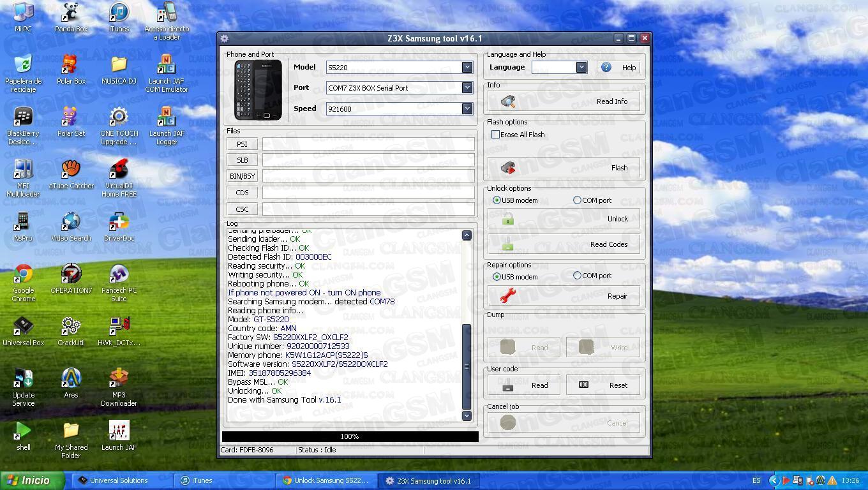Open Pantech PC Suite shortcut

(119, 283)
